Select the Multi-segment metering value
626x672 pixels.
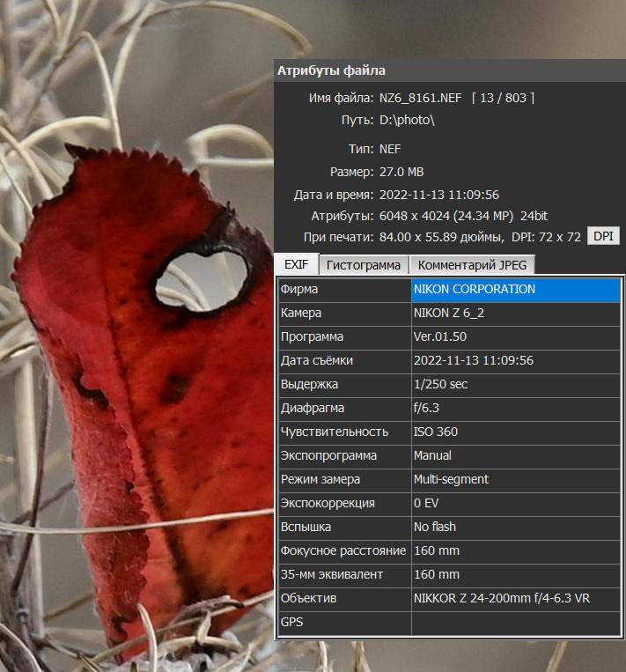pyautogui.click(x=516, y=480)
